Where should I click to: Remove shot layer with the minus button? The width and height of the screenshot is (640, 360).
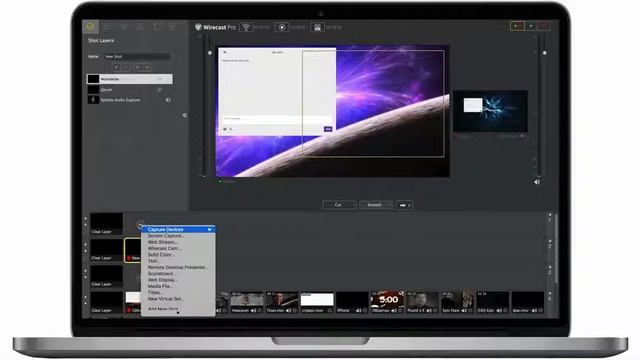(126, 67)
